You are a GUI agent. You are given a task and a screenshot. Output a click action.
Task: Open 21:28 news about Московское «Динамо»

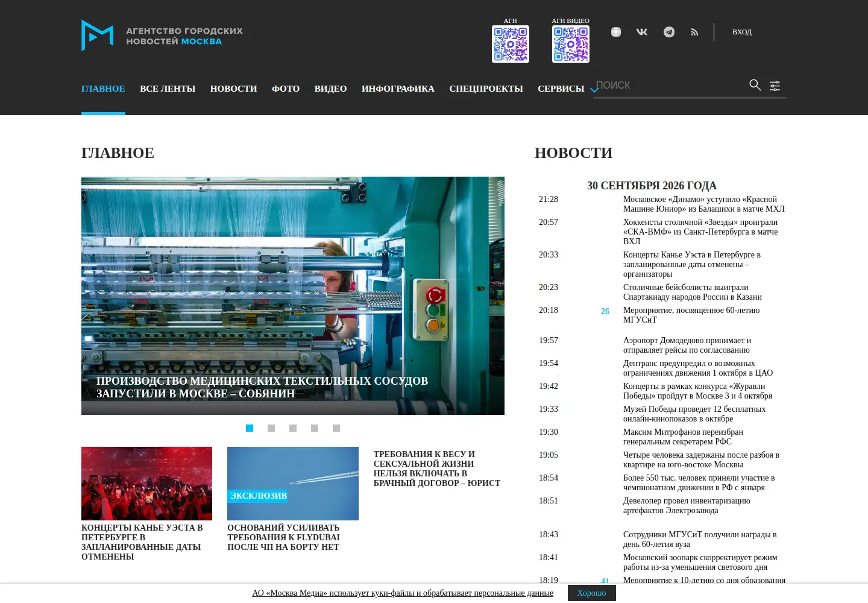click(704, 204)
